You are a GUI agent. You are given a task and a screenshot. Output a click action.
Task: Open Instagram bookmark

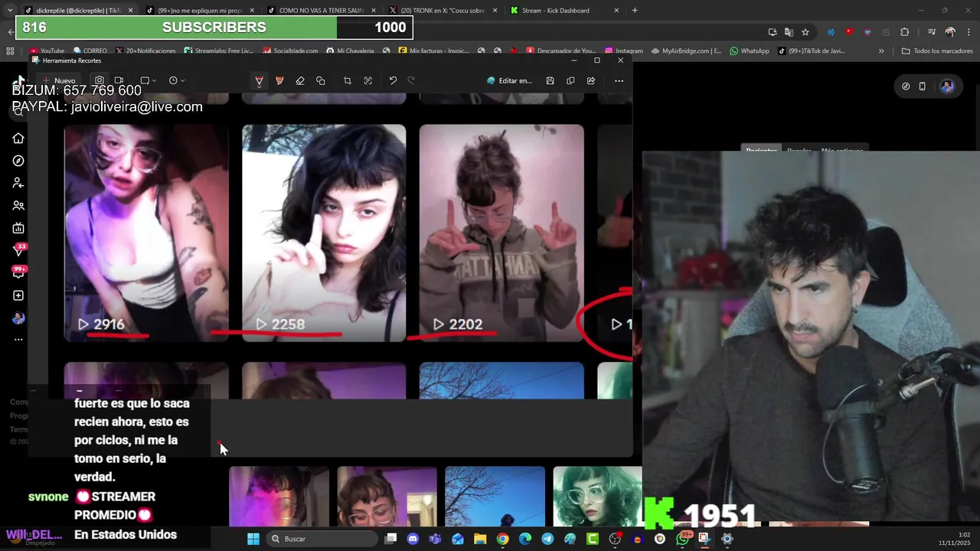click(623, 51)
